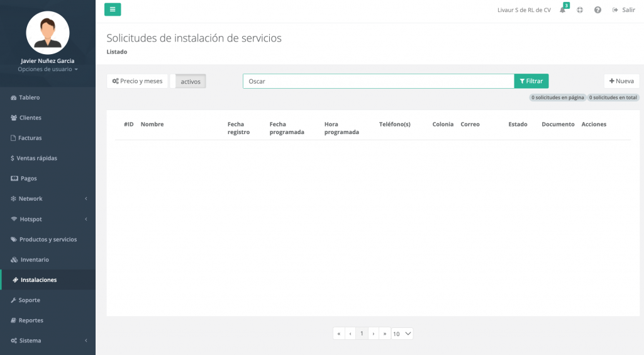The width and height of the screenshot is (644, 355).
Task: Click the Hotspot wifi icon
Action: 14,219
